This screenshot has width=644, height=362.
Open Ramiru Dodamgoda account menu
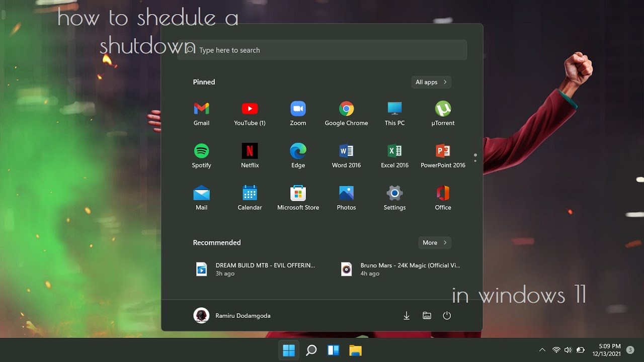coord(232,316)
